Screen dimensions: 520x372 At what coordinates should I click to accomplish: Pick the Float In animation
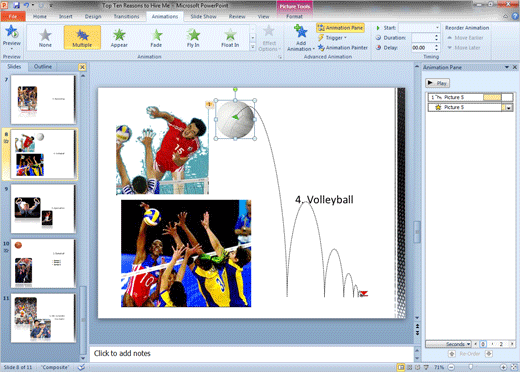click(230, 38)
